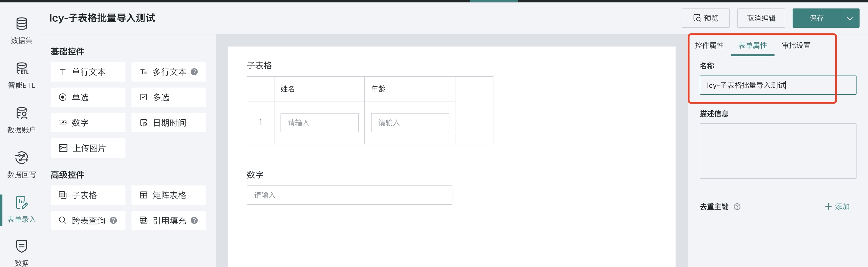
Task: Click the 描述信息 description textarea
Action: (x=778, y=151)
